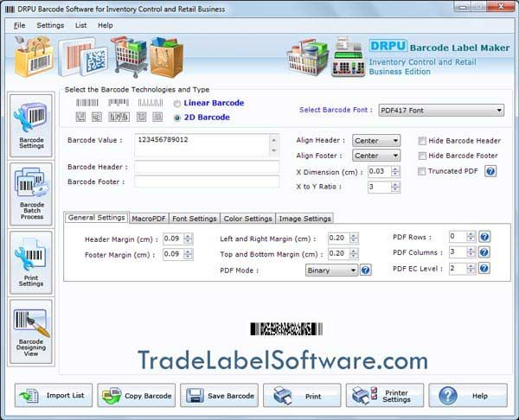The height and width of the screenshot is (420, 519).
Task: Switch to MacroPDF tab
Action: tap(149, 219)
